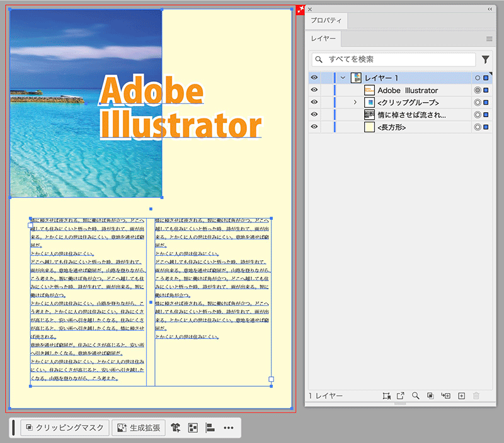The width and height of the screenshot is (504, 443).
Task: Hide the Adobe Illustrator text object
Action: (314, 89)
